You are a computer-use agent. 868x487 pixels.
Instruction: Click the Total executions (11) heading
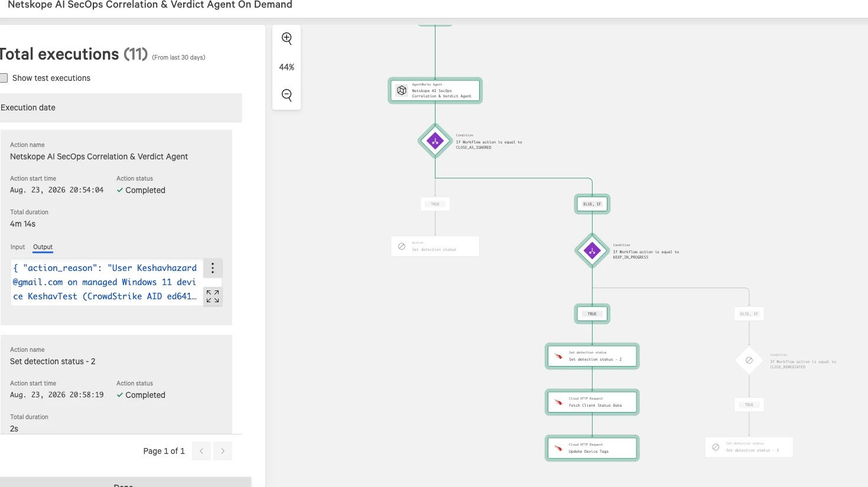[74, 54]
